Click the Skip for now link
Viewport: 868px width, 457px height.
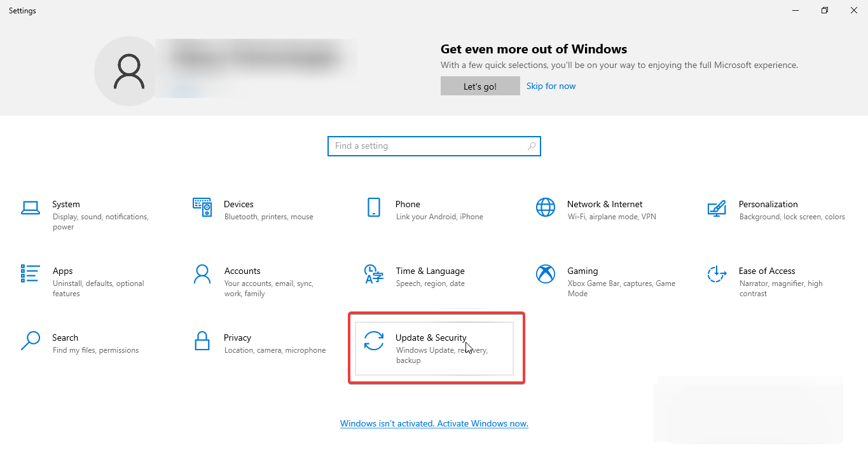[551, 86]
